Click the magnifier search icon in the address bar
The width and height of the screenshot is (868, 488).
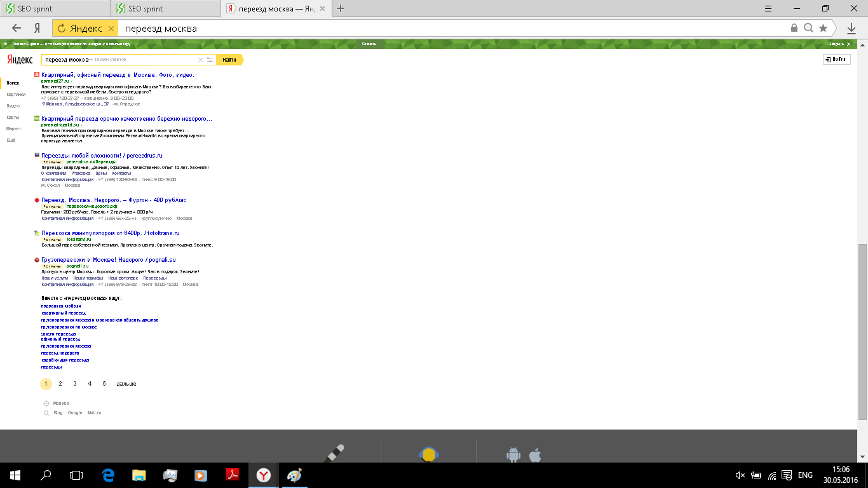click(x=809, y=28)
